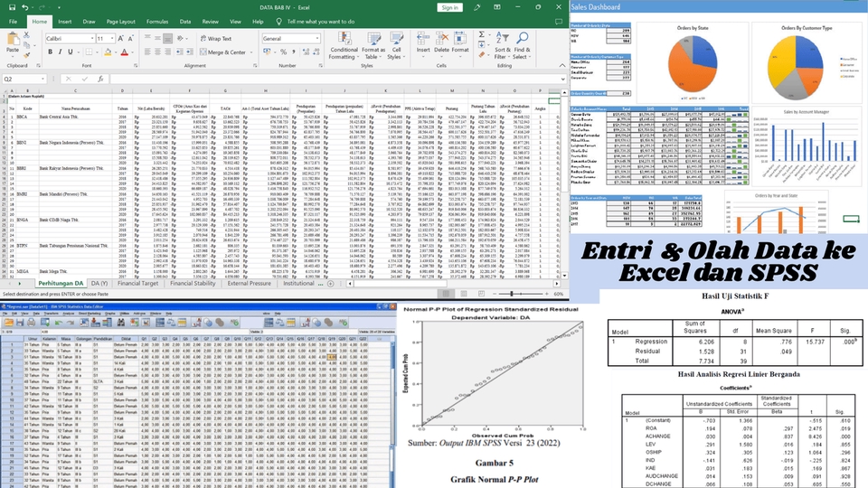
Task: Open the External Pressure sheet tab
Action: pos(250,283)
